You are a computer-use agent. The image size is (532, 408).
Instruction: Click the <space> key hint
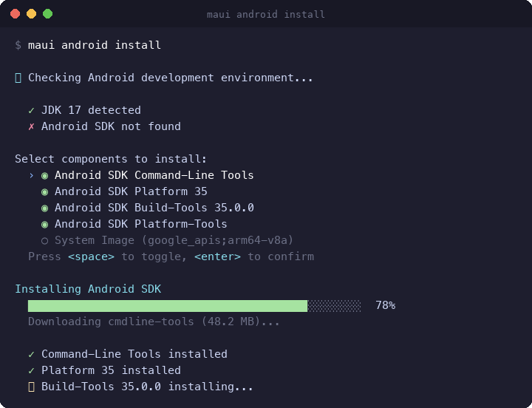point(92,256)
